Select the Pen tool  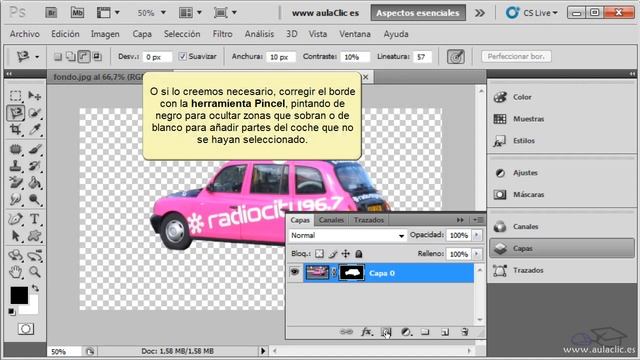[x=16, y=219]
